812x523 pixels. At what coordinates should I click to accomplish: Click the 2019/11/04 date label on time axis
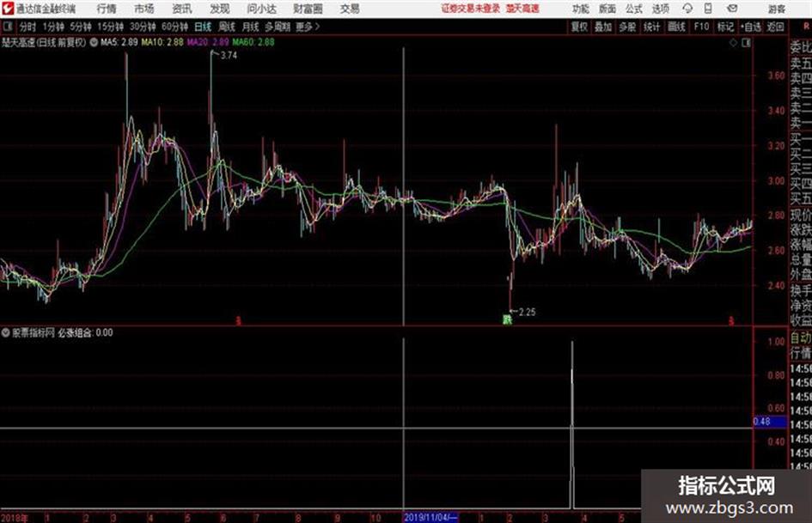(x=430, y=517)
